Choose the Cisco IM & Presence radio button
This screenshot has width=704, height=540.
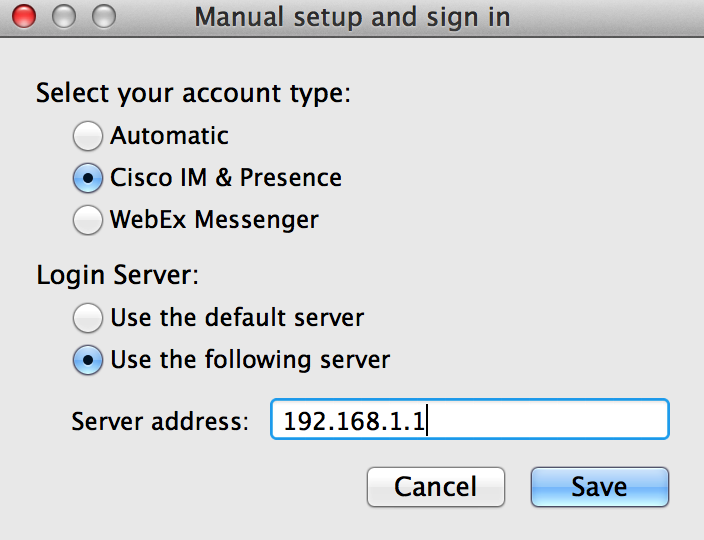(x=88, y=178)
